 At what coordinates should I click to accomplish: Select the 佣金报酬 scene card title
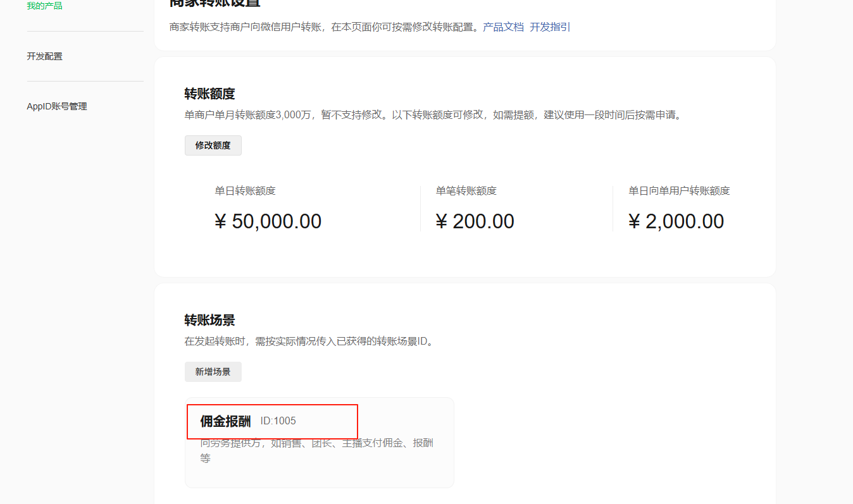click(x=225, y=421)
